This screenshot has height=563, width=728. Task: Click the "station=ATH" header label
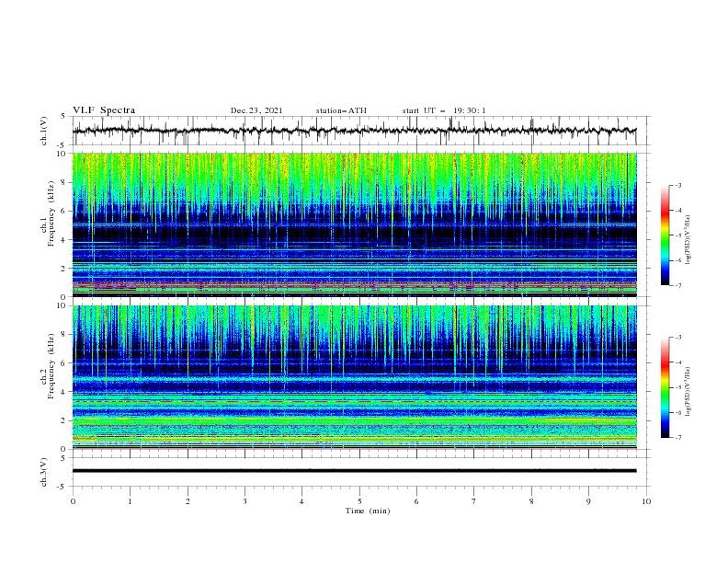pyautogui.click(x=341, y=110)
